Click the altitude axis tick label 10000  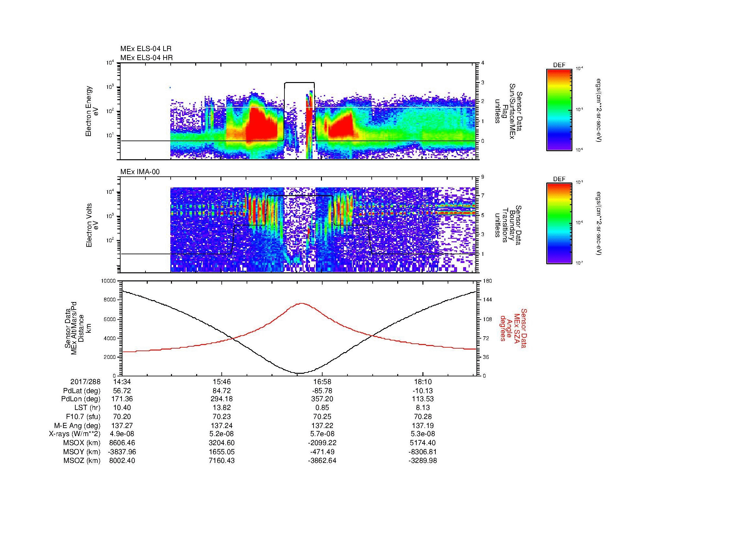109,281
